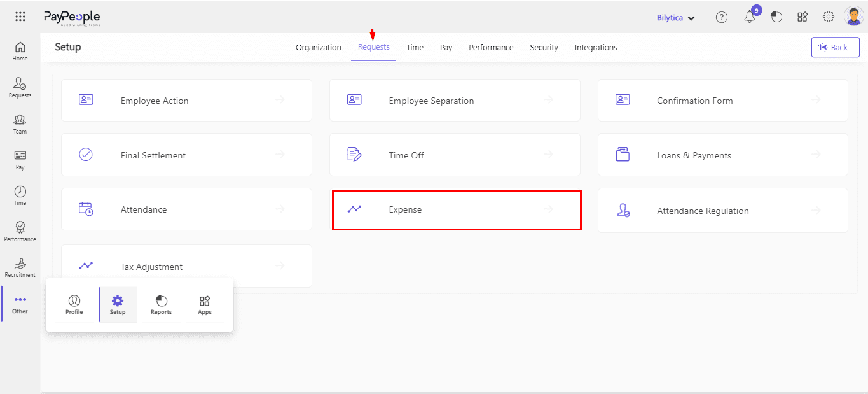The image size is (868, 394).
Task: Click the Back button
Action: pos(835,47)
